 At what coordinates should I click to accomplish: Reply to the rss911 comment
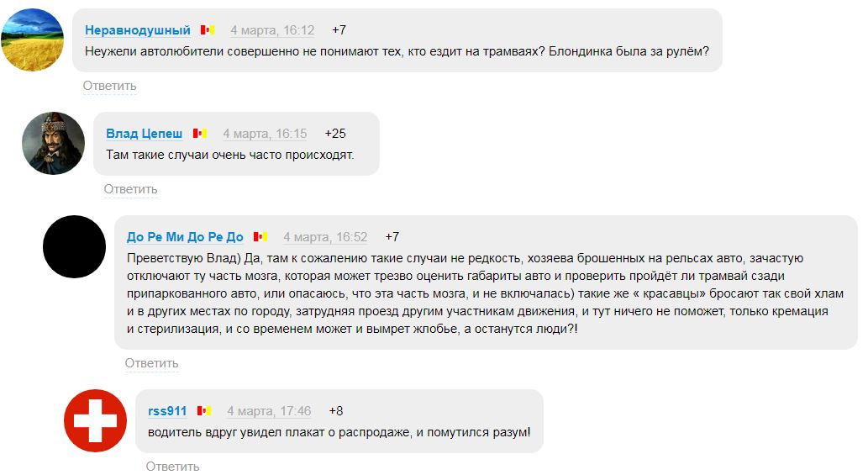[x=172, y=466]
